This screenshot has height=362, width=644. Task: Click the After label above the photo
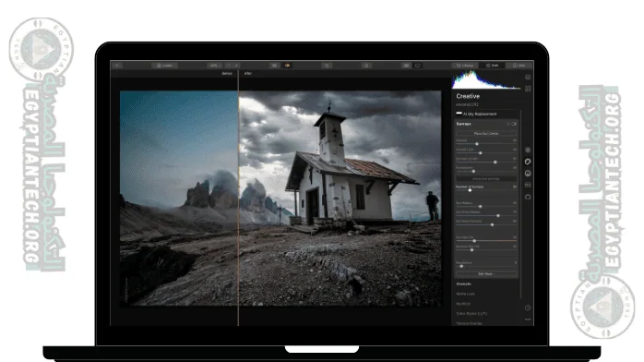(248, 74)
